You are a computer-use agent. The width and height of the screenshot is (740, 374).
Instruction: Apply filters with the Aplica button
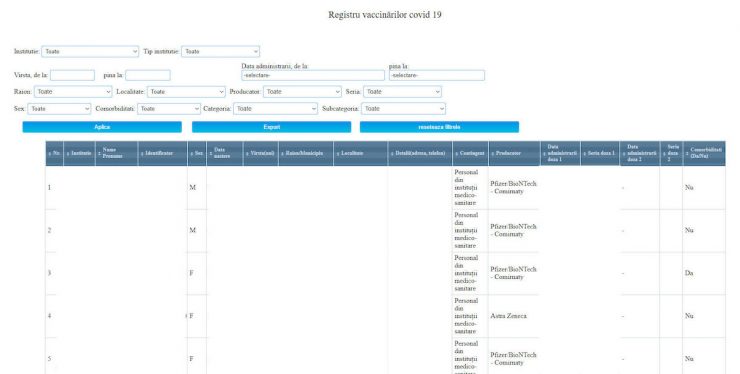[x=102, y=127]
